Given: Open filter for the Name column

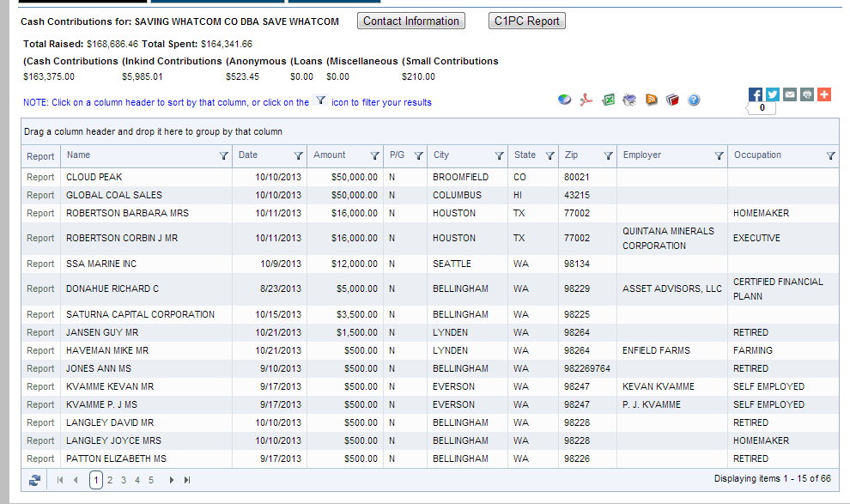Looking at the screenshot, I should click(224, 156).
